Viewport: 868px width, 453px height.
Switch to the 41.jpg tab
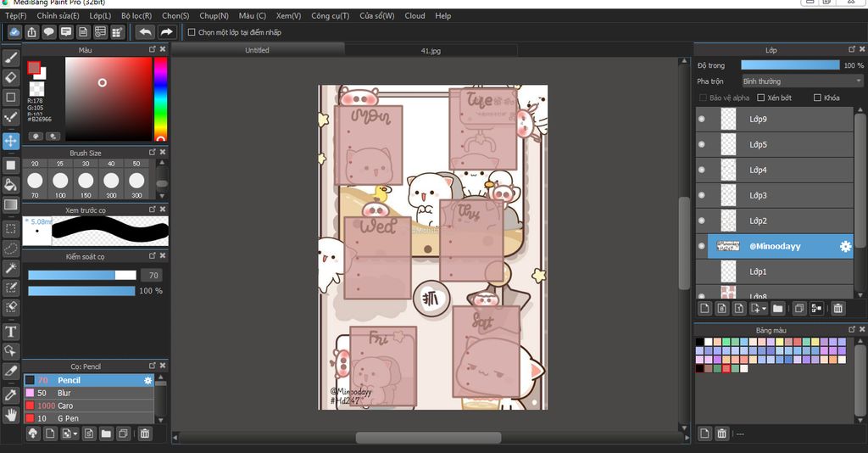point(431,50)
